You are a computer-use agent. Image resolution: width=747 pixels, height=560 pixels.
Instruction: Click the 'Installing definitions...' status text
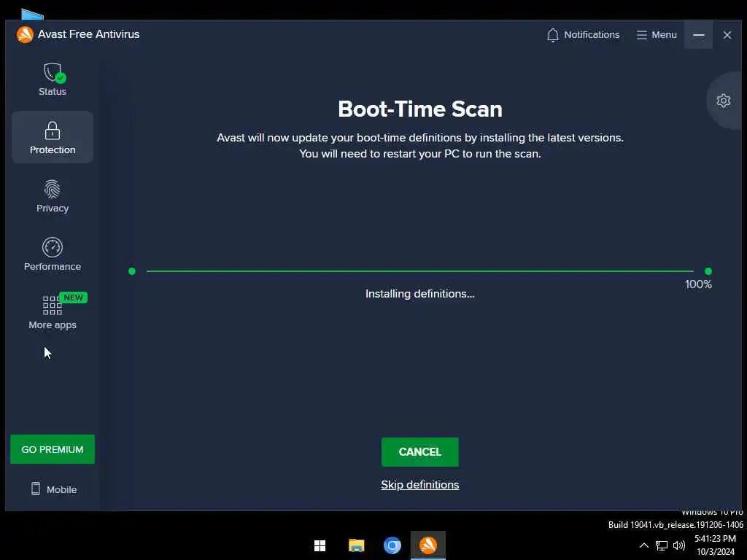point(419,294)
